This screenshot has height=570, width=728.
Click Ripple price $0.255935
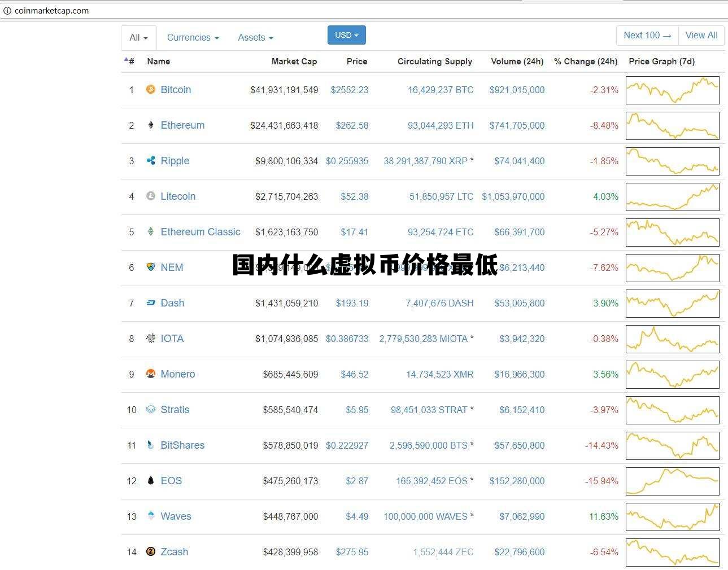(x=347, y=160)
